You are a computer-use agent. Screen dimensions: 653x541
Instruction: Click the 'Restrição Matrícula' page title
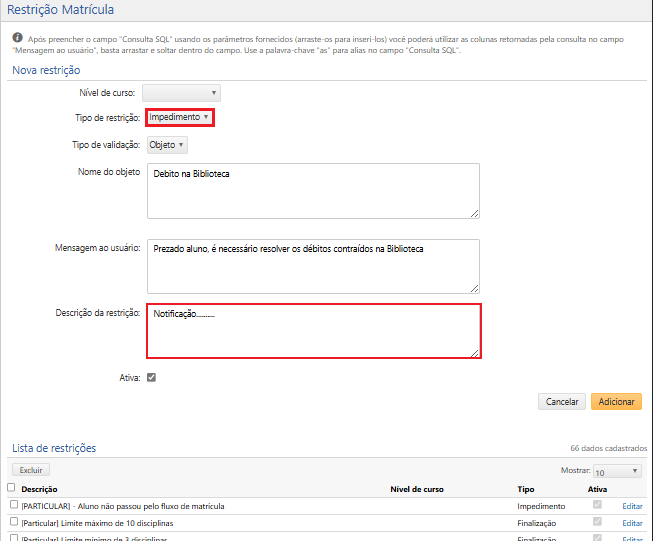click(x=60, y=10)
